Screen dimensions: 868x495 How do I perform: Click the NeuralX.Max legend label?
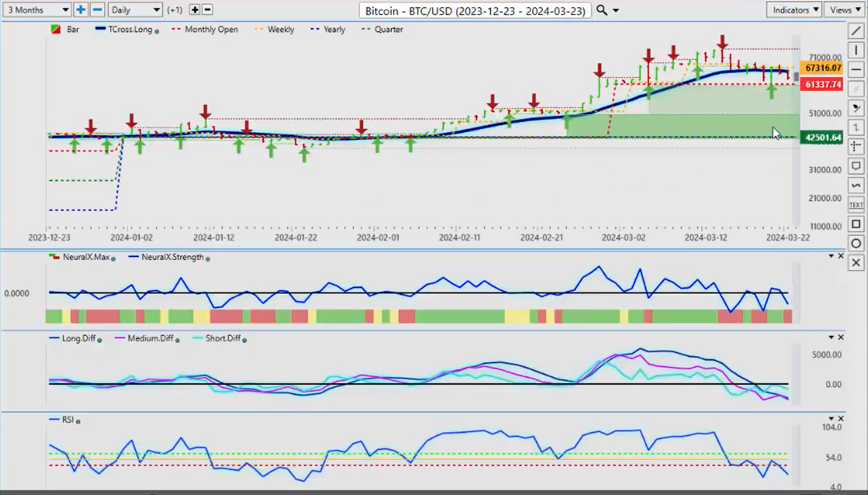(x=86, y=257)
